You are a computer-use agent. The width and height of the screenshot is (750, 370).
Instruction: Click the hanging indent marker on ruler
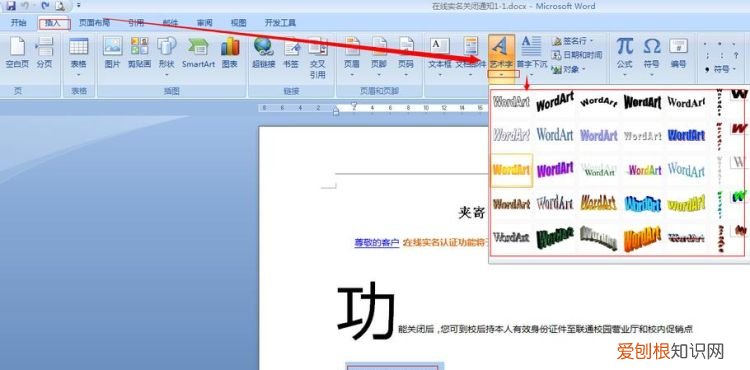point(336,111)
